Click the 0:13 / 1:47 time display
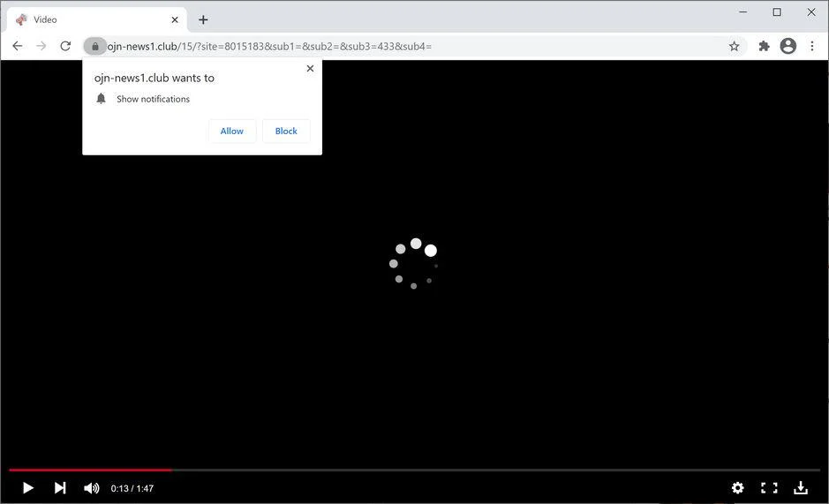This screenshot has width=829, height=504. tap(132, 489)
